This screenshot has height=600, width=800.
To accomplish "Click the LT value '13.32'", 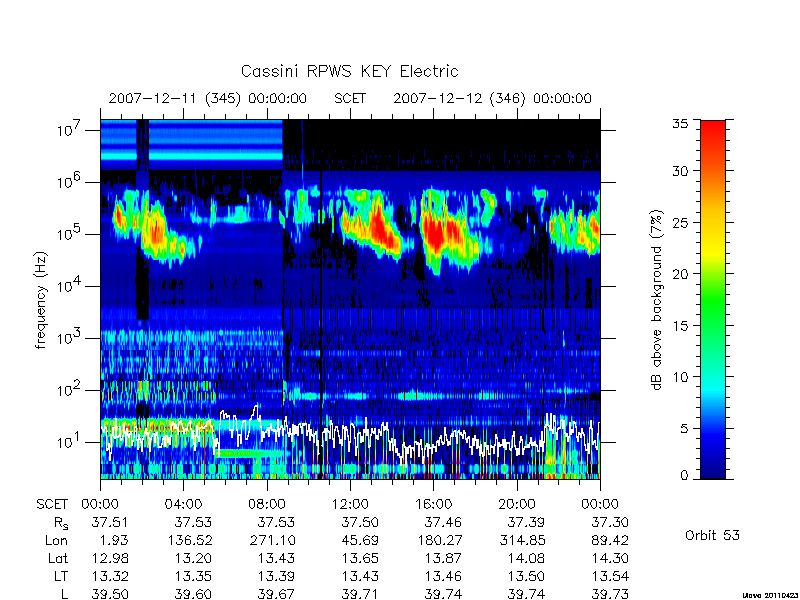I will click(110, 577).
